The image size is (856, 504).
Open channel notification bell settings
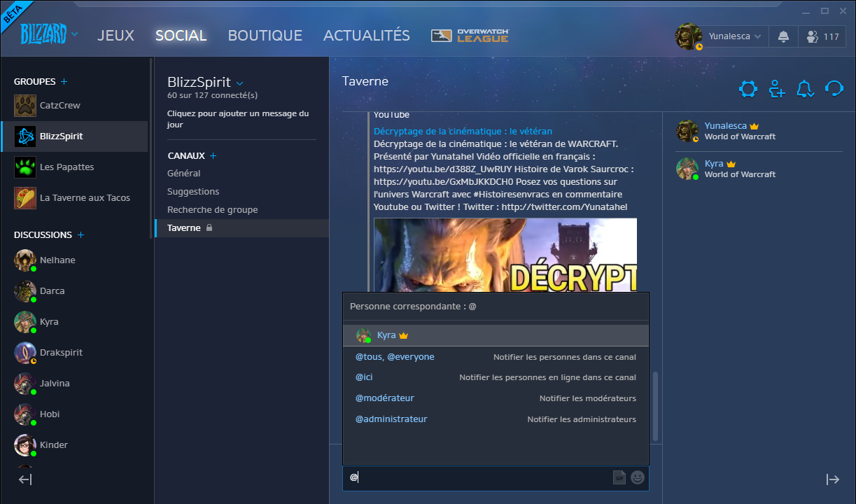pyautogui.click(x=805, y=89)
